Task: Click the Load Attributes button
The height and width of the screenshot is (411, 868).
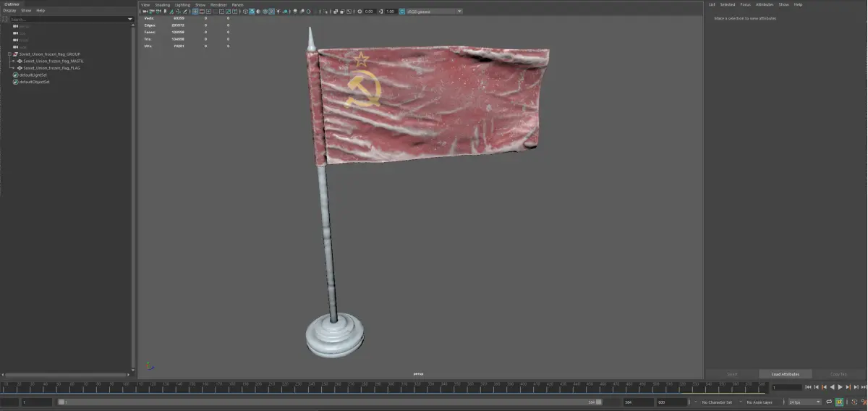Action: pyautogui.click(x=786, y=374)
